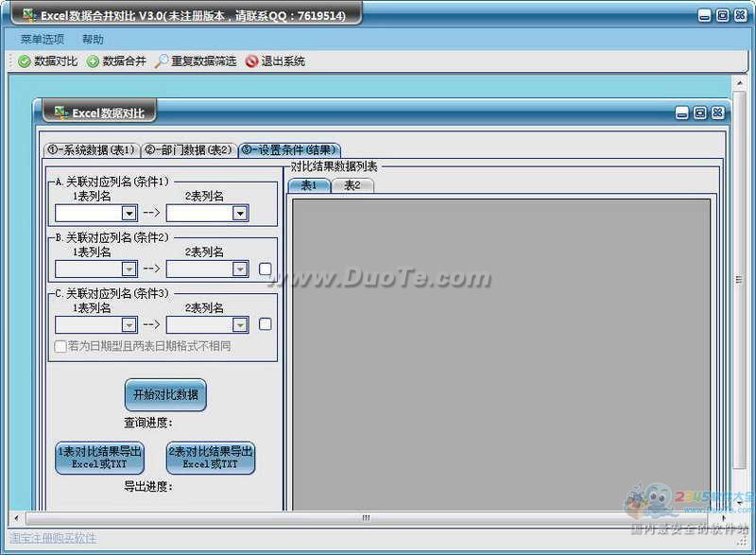Enable the 条件3 checkbox
Viewport: 756px width, 555px height.
coord(266,324)
